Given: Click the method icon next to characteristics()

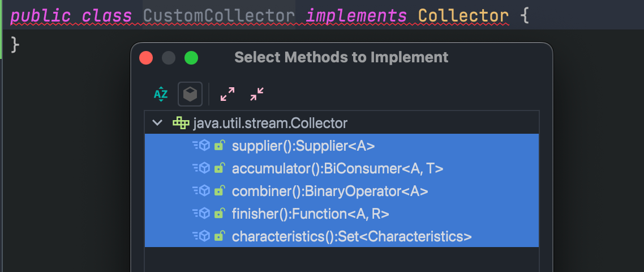Looking at the screenshot, I should 201,236.
